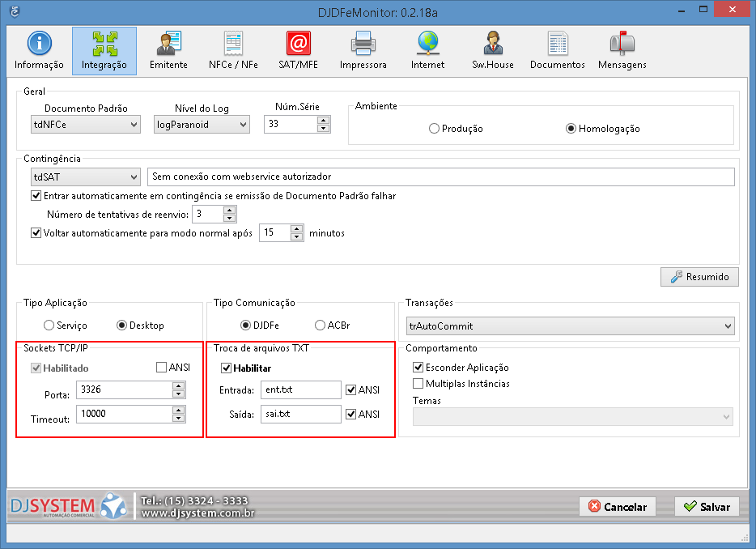
Task: Increase the minutos value for normal mode
Action: (297, 229)
